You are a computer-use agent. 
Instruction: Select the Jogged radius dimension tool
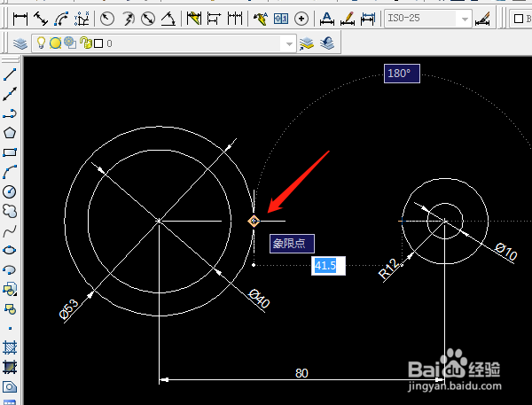coord(128,19)
